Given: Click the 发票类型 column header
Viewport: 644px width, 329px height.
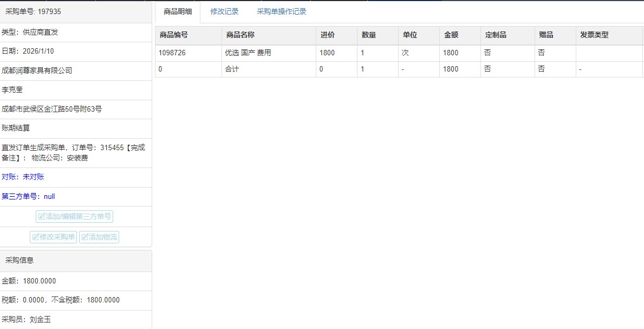Looking at the screenshot, I should tap(594, 35).
